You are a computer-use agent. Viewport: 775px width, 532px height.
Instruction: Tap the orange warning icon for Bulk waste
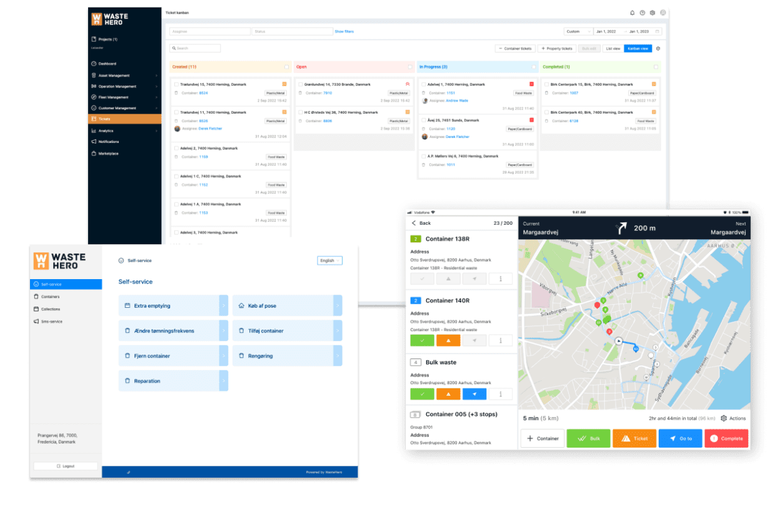pos(448,393)
